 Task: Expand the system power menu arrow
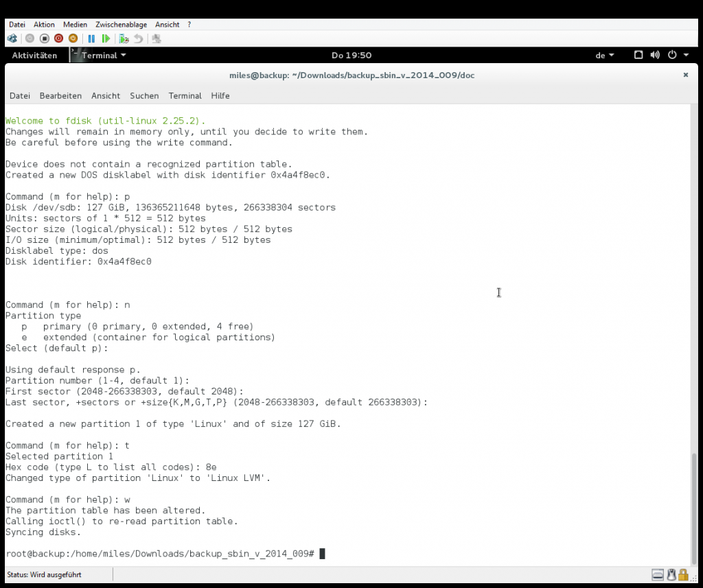coord(686,55)
